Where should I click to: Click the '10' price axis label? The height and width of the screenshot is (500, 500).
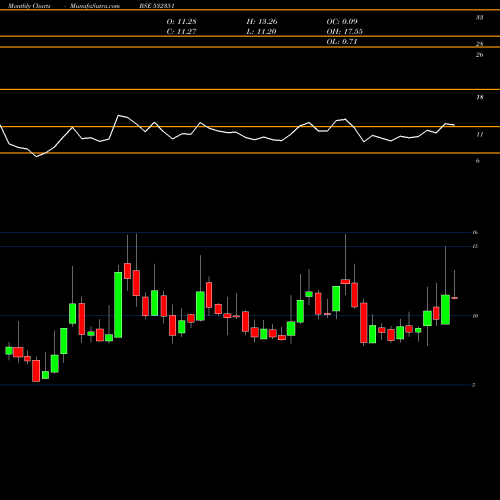475,316
